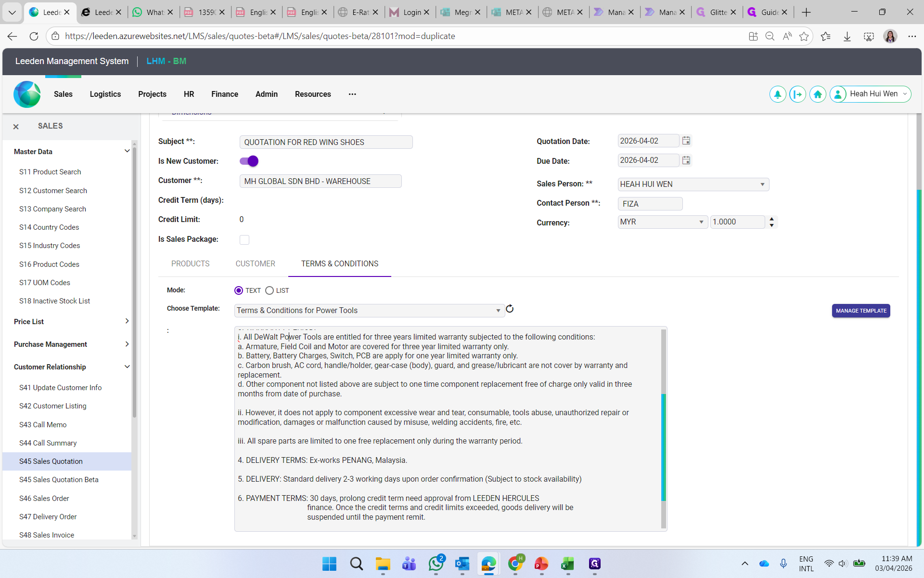The width and height of the screenshot is (924, 578).
Task: Open Sales menu
Action: [x=63, y=94]
